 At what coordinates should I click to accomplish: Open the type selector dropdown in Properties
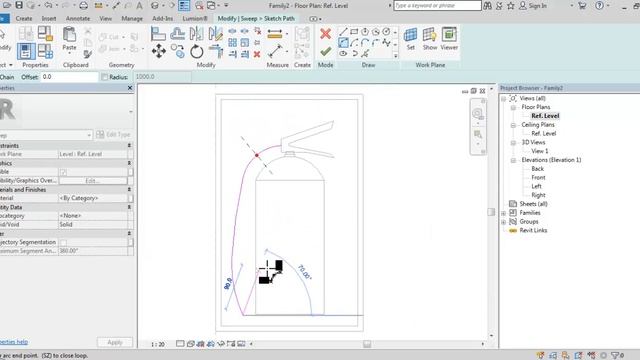pyautogui.click(x=89, y=135)
